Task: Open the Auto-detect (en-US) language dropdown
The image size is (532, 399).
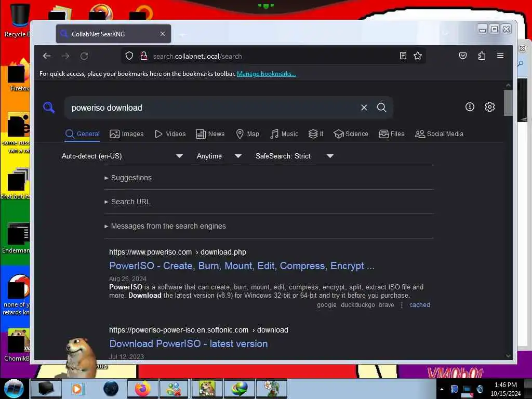Action: click(122, 156)
